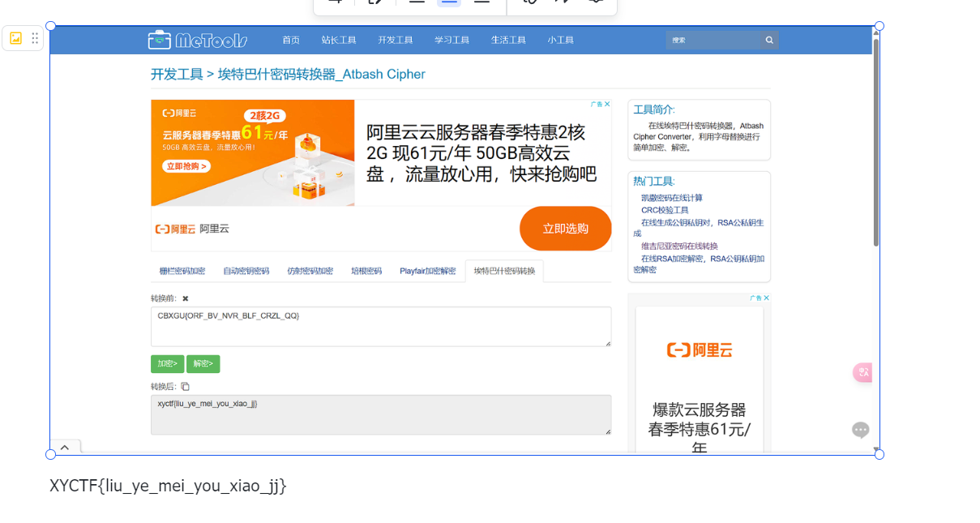
Task: Select 埃特巴什密码转换 tab
Action: (504, 271)
